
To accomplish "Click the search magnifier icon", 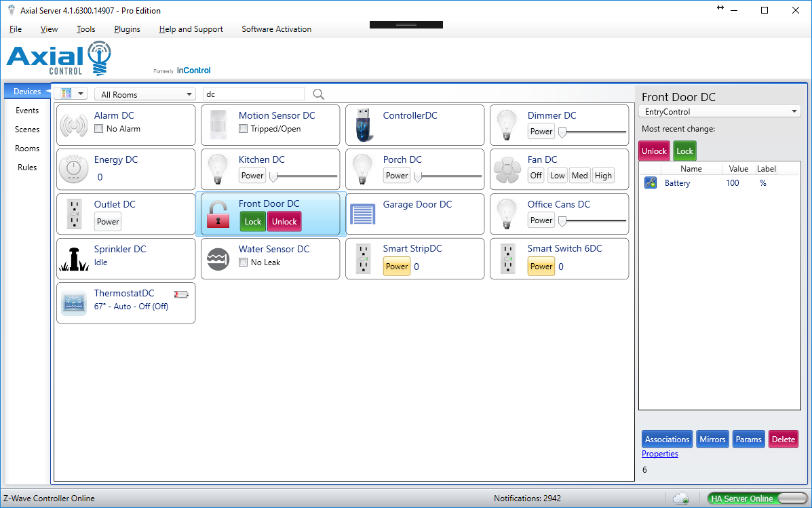I will pos(318,94).
